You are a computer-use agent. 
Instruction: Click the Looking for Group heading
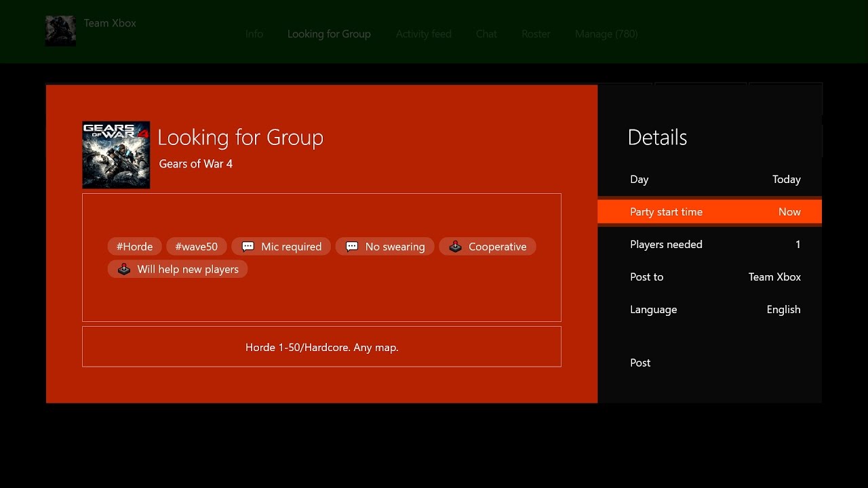(241, 138)
